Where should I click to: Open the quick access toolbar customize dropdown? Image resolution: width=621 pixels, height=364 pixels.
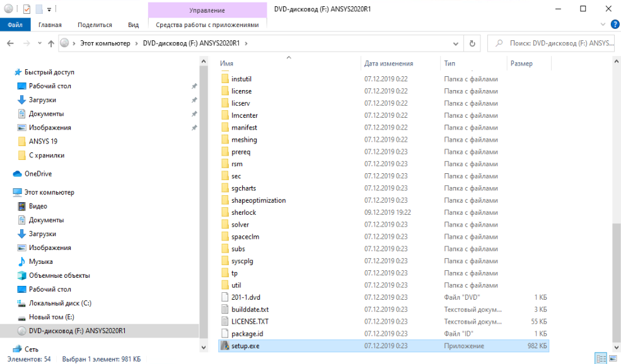49,9
